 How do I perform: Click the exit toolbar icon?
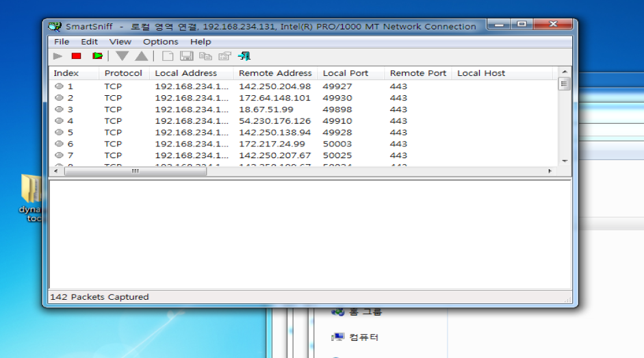click(244, 56)
